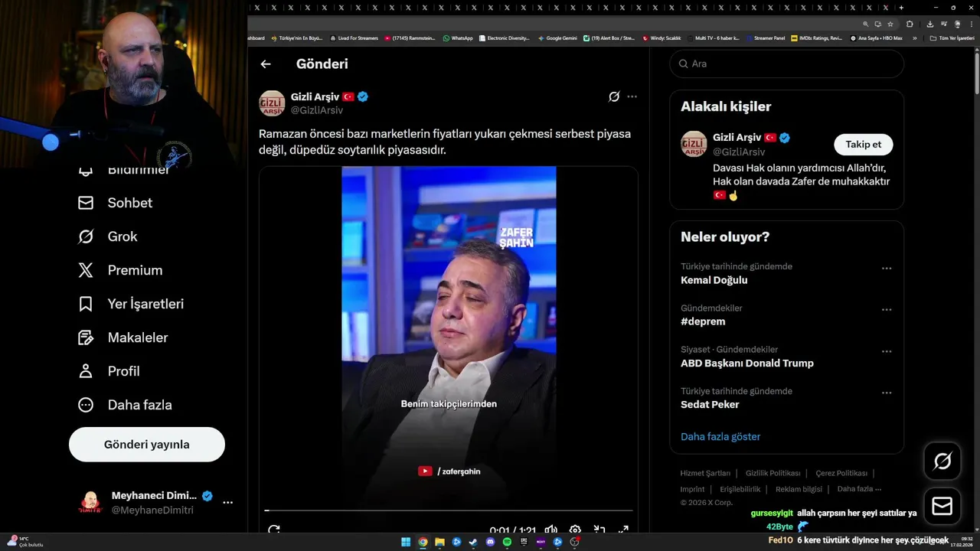Open Steam from the taskbar
This screenshot has width=980, height=551.
tap(473, 542)
